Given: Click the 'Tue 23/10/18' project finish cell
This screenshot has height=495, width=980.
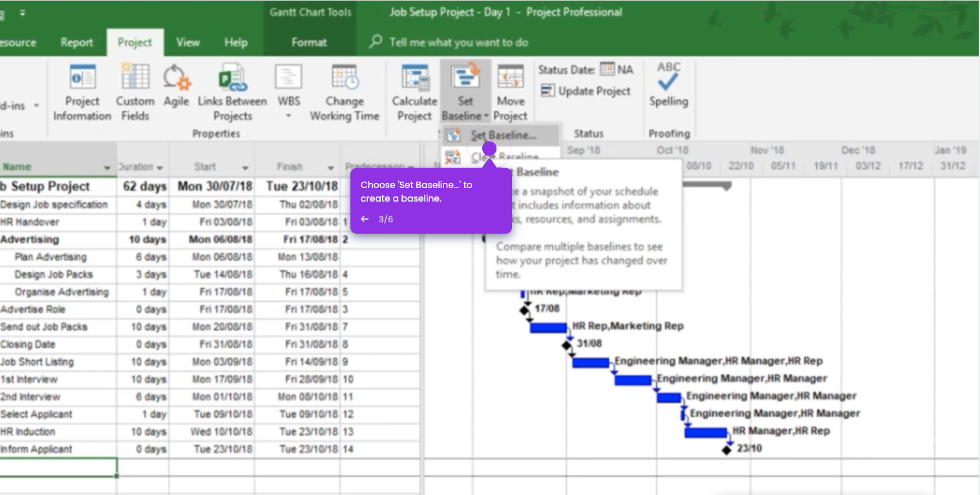Looking at the screenshot, I should coord(297,186).
